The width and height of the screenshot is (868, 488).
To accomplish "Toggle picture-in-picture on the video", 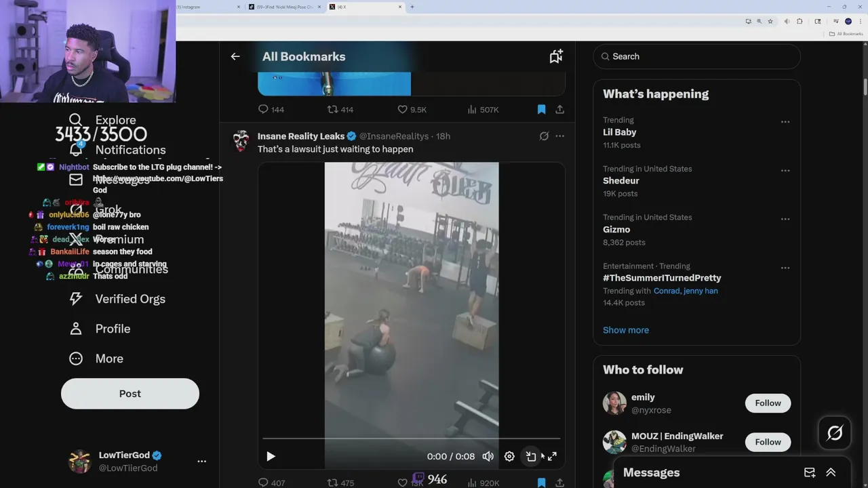I will (x=531, y=457).
